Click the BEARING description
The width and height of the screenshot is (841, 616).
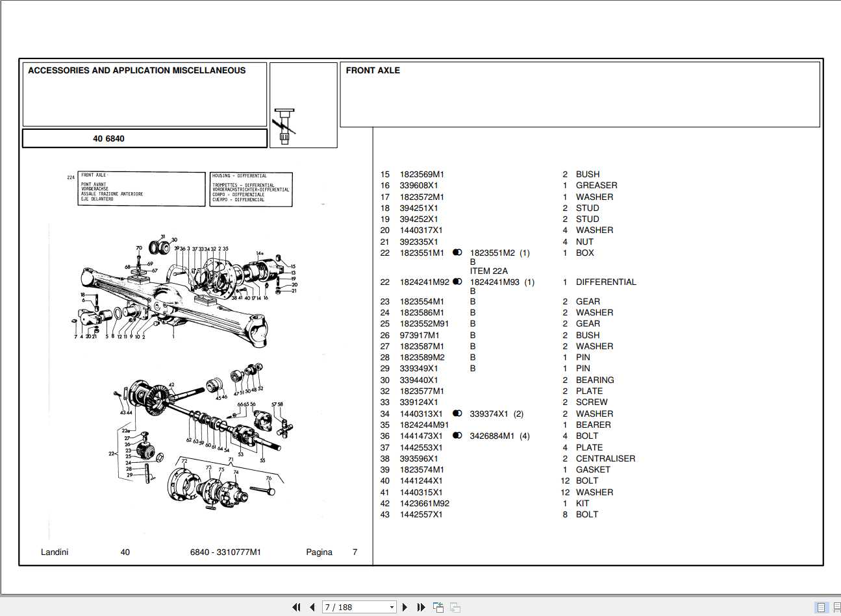pos(595,380)
